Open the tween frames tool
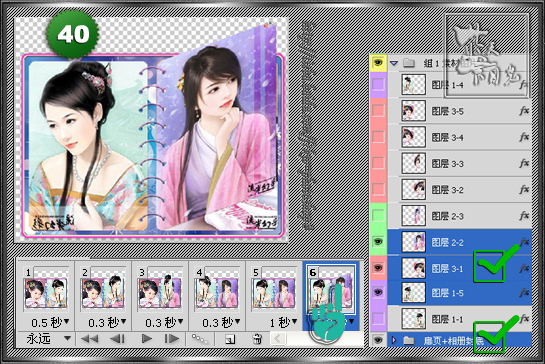 (200, 339)
